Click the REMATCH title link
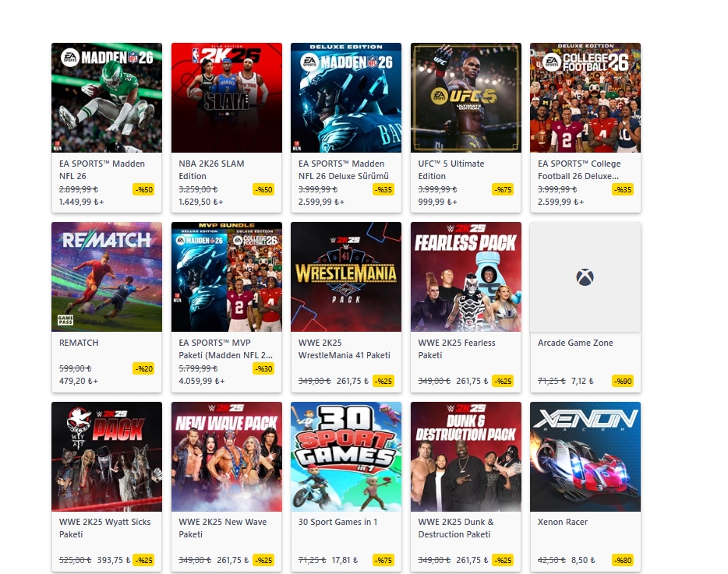Viewport: 728px width, 574px height. pyautogui.click(x=79, y=343)
